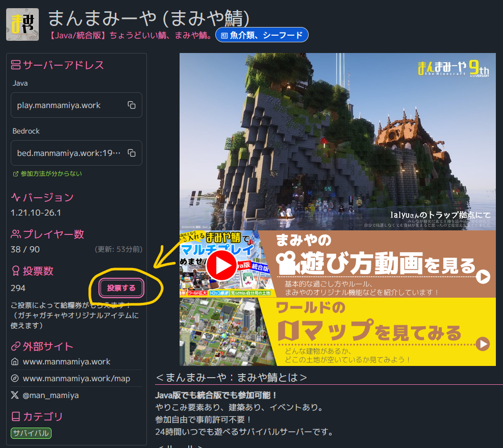The width and height of the screenshot is (503, 448).
Task: Open the 参加方法が分からない help link
Action: (47, 174)
